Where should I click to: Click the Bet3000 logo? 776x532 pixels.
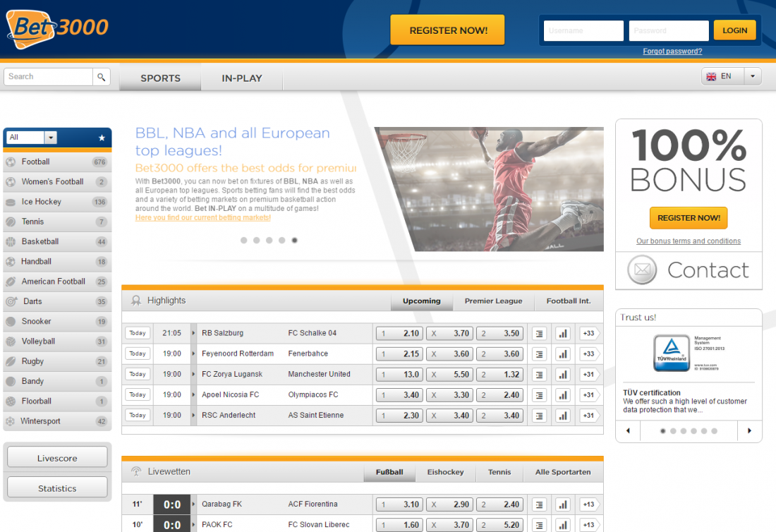tap(57, 29)
